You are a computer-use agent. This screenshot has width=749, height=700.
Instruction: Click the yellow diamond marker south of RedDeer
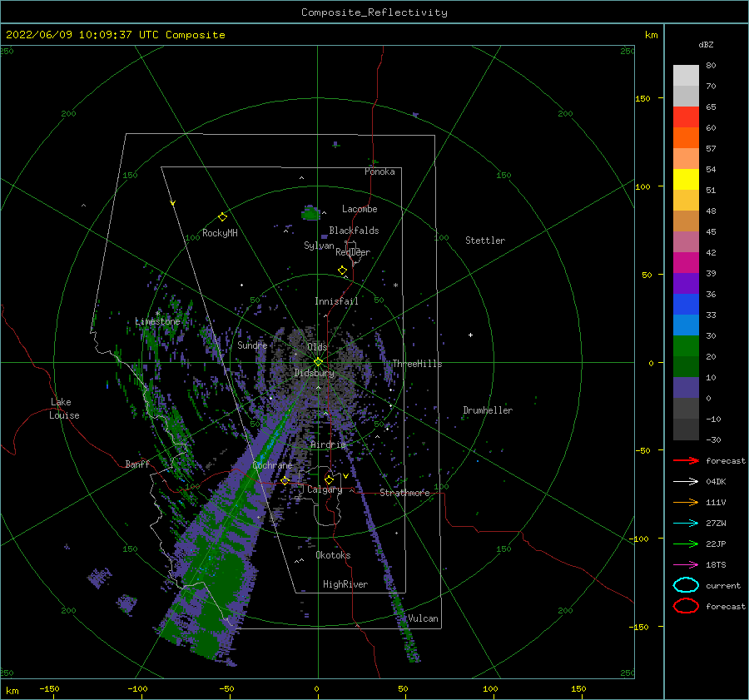point(343,271)
